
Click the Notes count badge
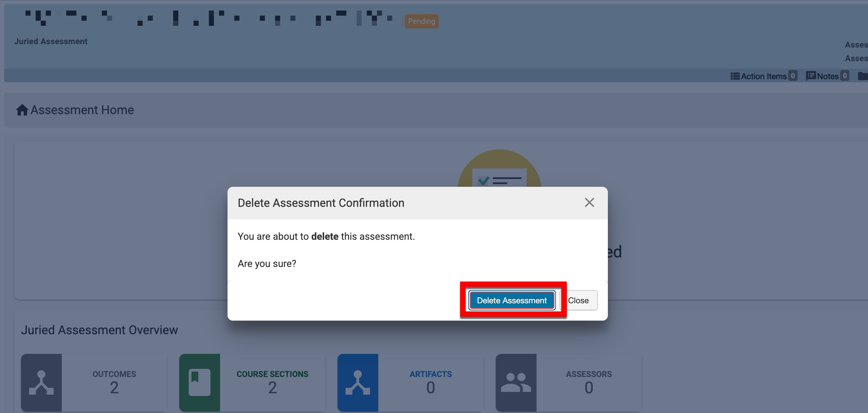[x=845, y=76]
